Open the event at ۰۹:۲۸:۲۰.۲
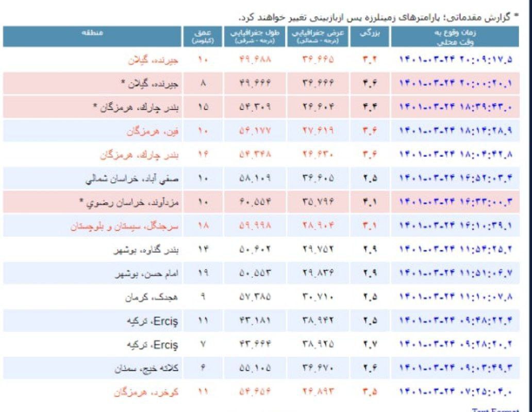The width and height of the screenshot is (532, 412). [x=455, y=345]
